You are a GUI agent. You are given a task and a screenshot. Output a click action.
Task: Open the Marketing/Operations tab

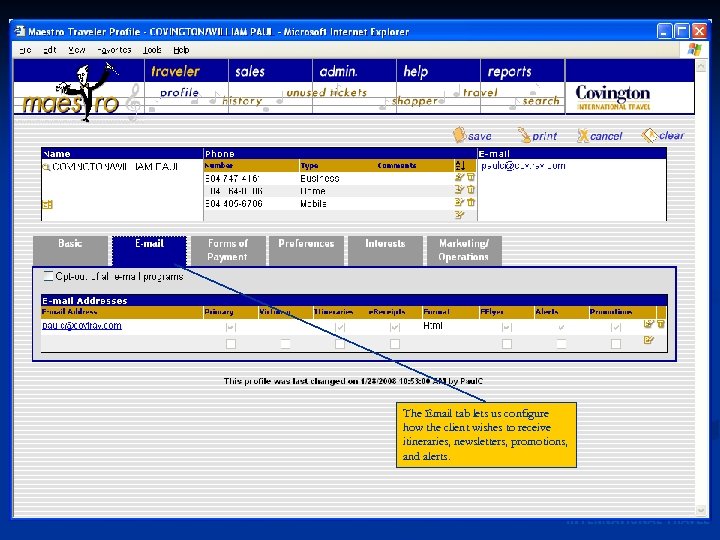point(464,250)
